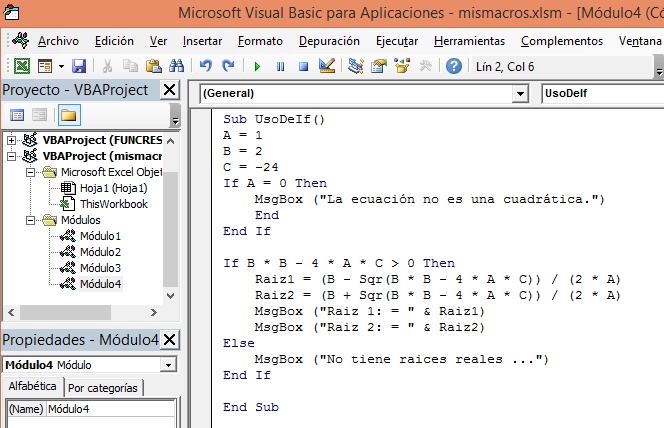This screenshot has height=428, width=664.
Task: Click the "End Sub" code line
Action: tap(251, 407)
